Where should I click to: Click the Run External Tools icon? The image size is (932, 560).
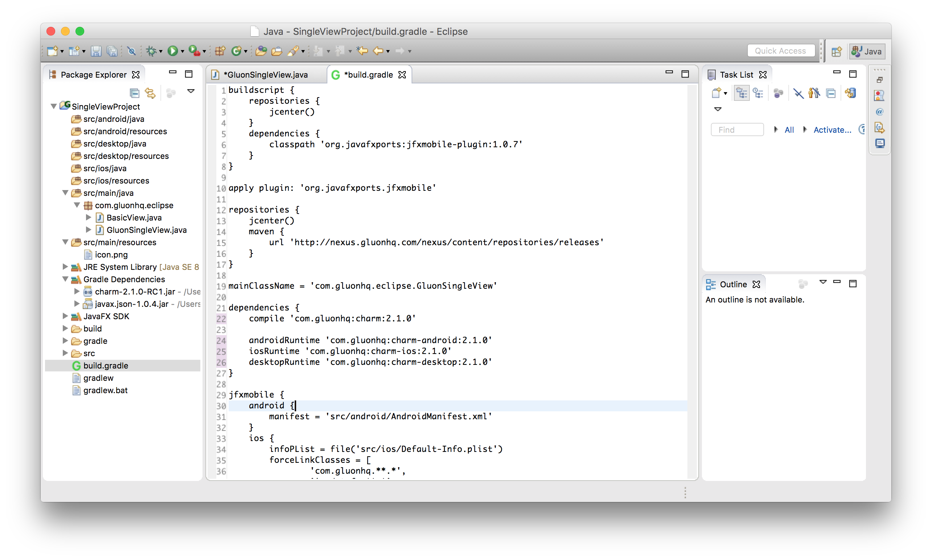(194, 50)
